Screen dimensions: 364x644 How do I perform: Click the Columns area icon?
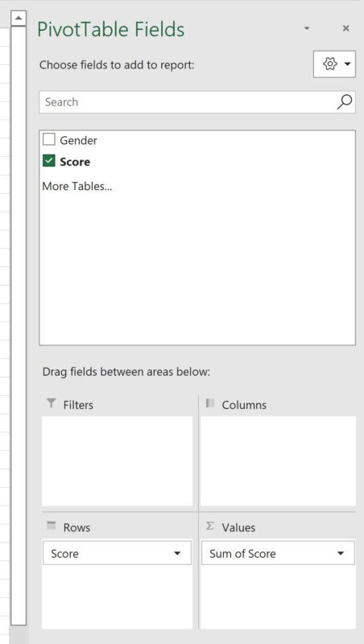(210, 403)
